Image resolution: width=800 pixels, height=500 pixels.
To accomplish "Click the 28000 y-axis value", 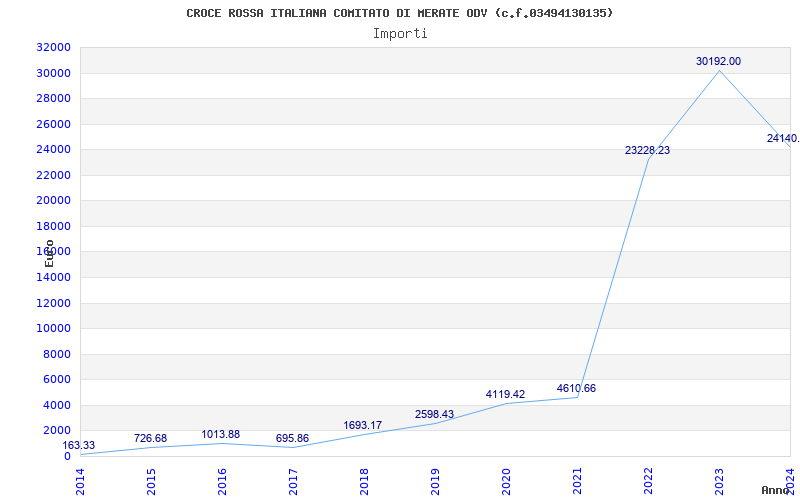I will click(x=53, y=98).
